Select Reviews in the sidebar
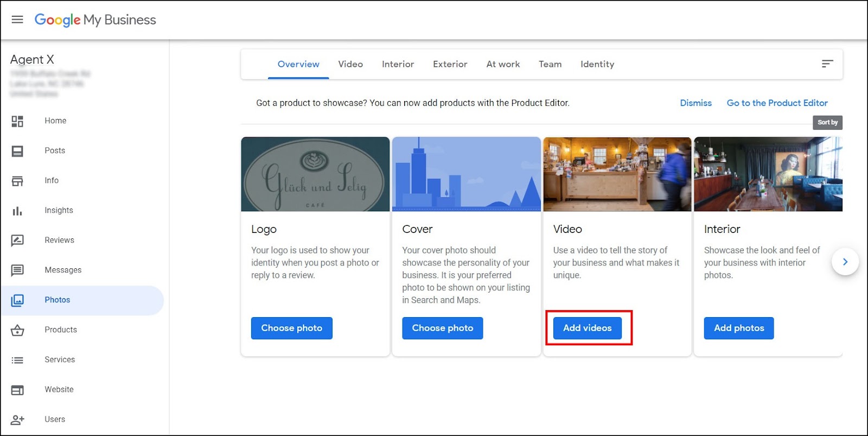 coord(59,241)
